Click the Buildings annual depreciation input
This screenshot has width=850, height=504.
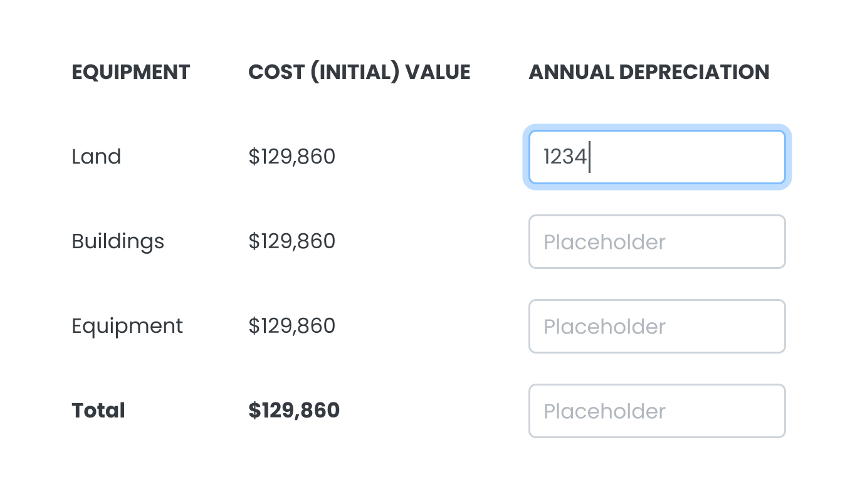[x=657, y=242]
